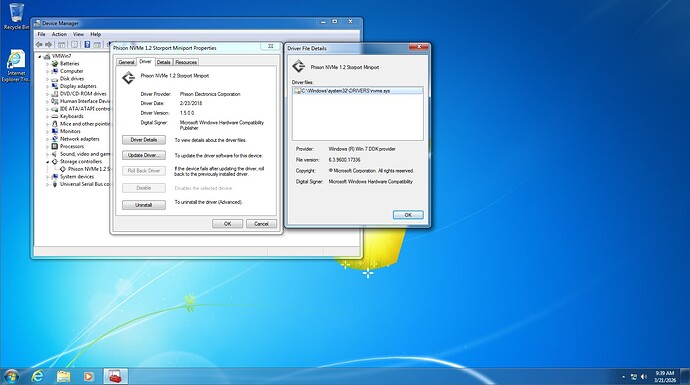Click Cancel in the Properties dialog

[261, 224]
